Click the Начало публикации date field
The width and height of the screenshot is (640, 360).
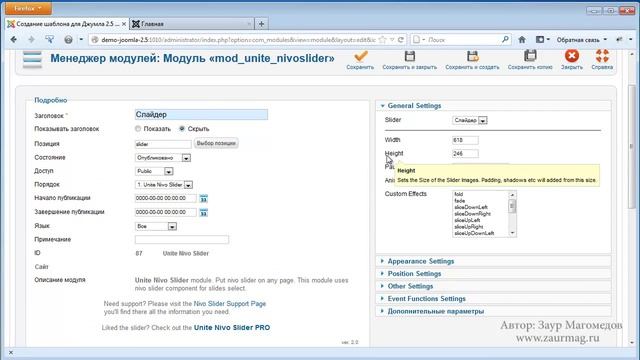pos(165,198)
